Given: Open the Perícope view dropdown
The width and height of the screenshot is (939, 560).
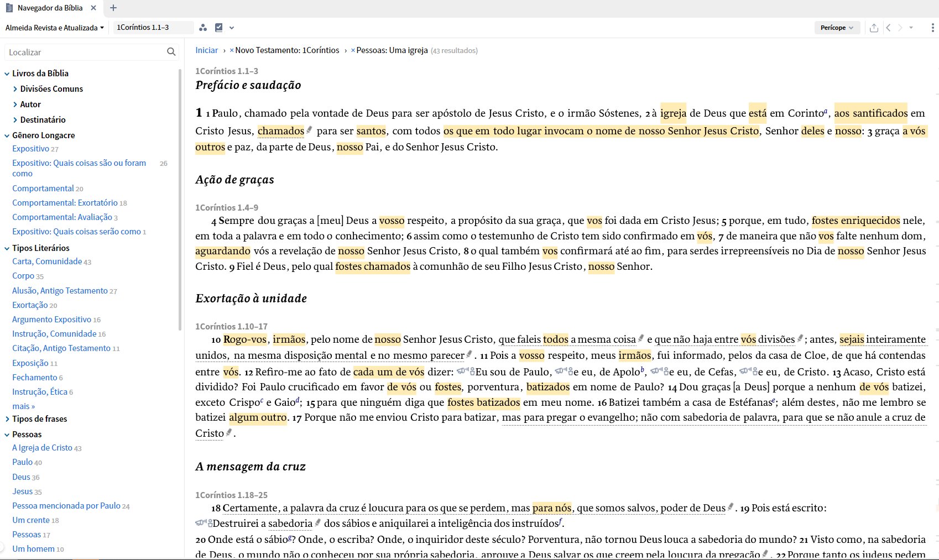Looking at the screenshot, I should pyautogui.click(x=837, y=28).
